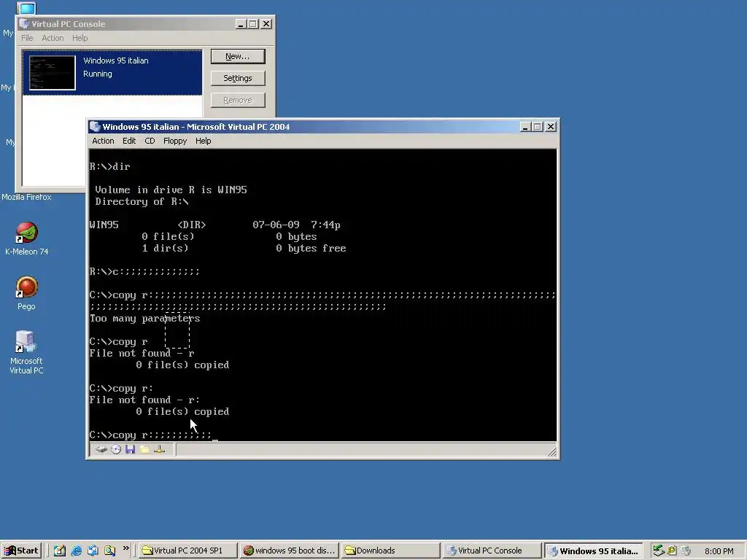
Task: Launch Internet Explorer from quick launch
Action: [x=76, y=551]
